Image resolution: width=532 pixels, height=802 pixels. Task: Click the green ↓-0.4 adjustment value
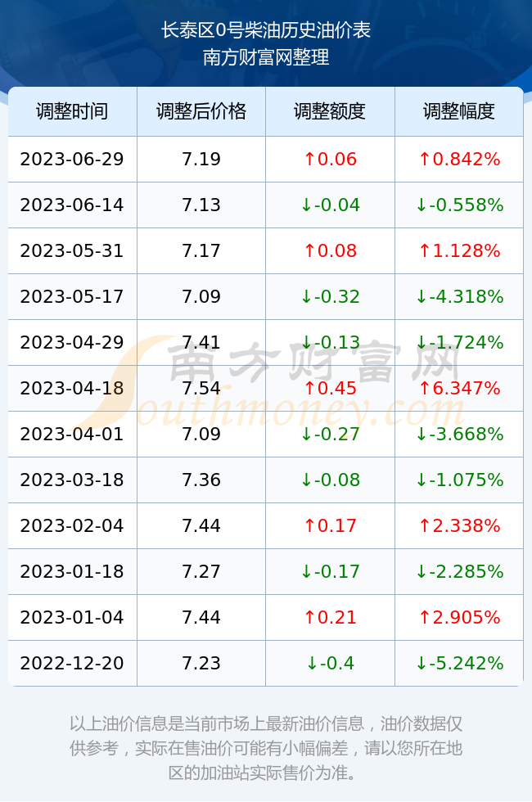coord(330,664)
